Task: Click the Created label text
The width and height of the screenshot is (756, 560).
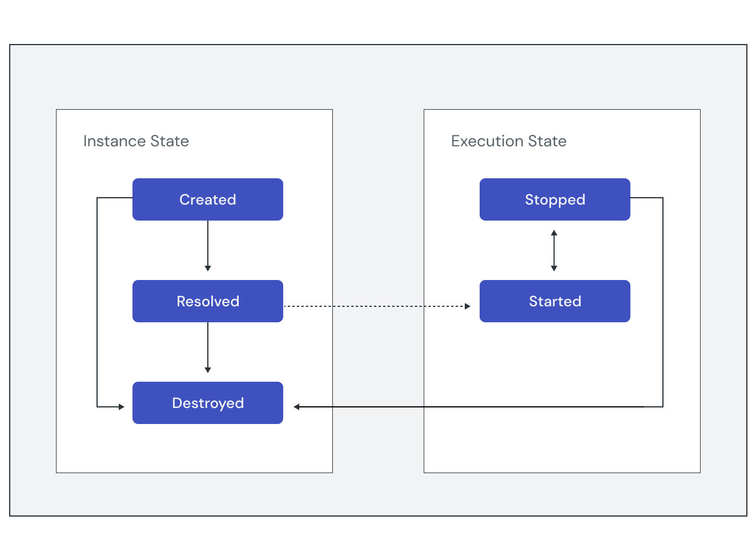Action: [x=207, y=199]
